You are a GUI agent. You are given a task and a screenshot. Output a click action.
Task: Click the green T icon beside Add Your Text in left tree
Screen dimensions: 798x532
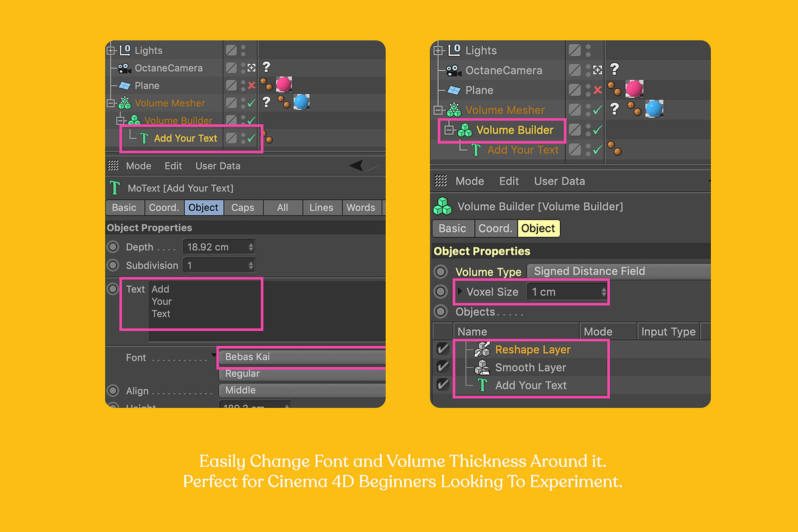144,138
